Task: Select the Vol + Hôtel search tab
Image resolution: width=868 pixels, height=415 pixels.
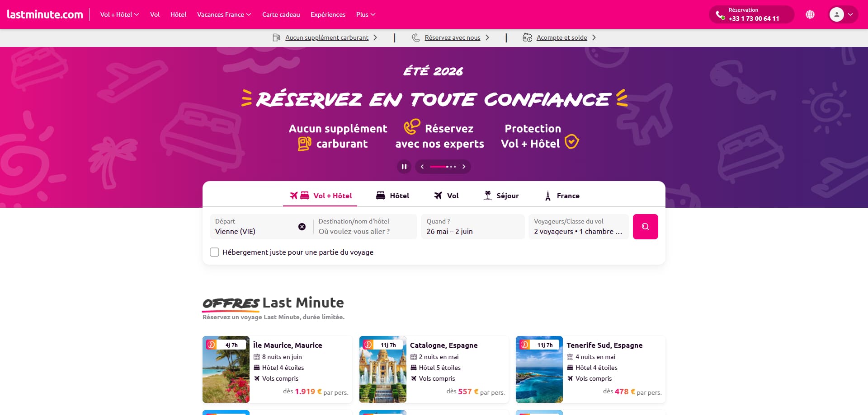Action: coord(321,196)
